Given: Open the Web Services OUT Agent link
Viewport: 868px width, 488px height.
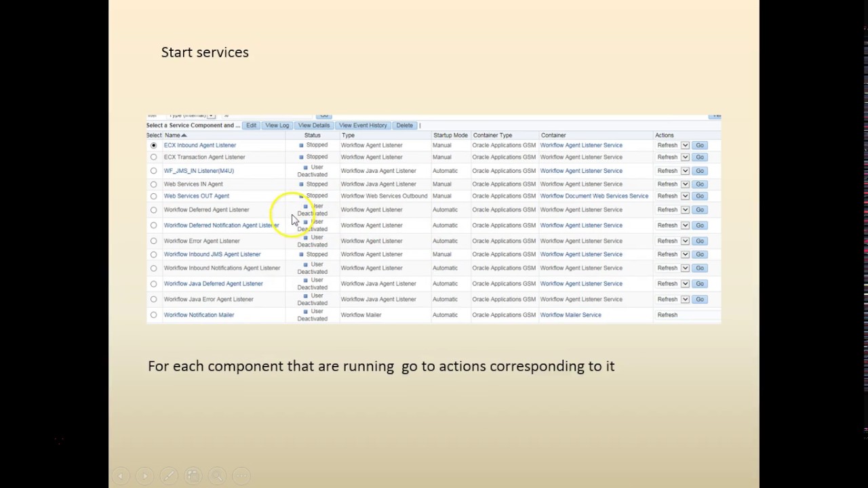Looking at the screenshot, I should coord(197,196).
